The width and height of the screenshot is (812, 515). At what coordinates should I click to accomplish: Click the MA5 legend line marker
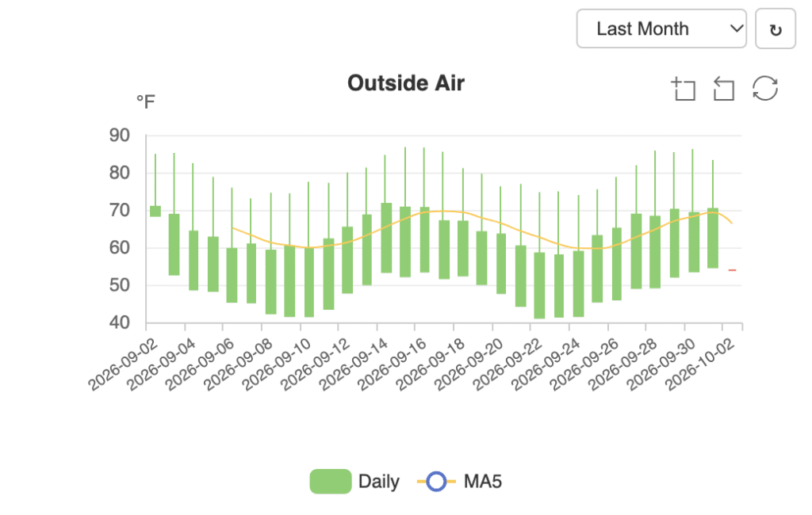point(436,482)
